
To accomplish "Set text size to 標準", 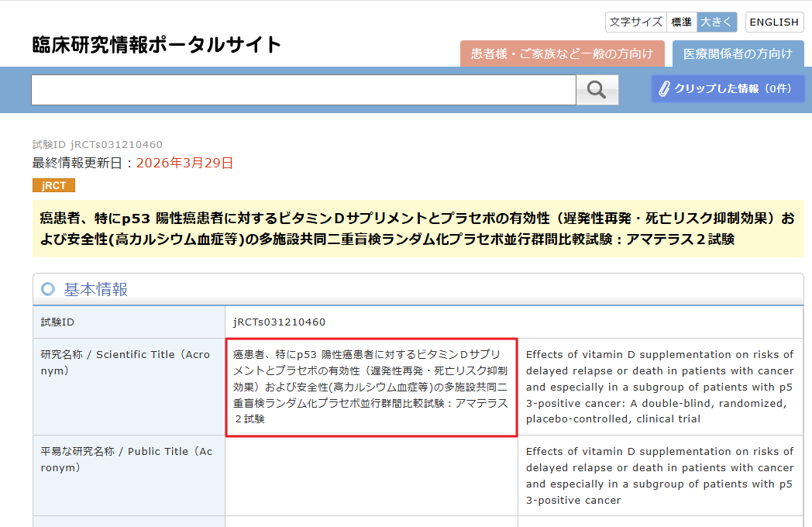I will [x=681, y=22].
